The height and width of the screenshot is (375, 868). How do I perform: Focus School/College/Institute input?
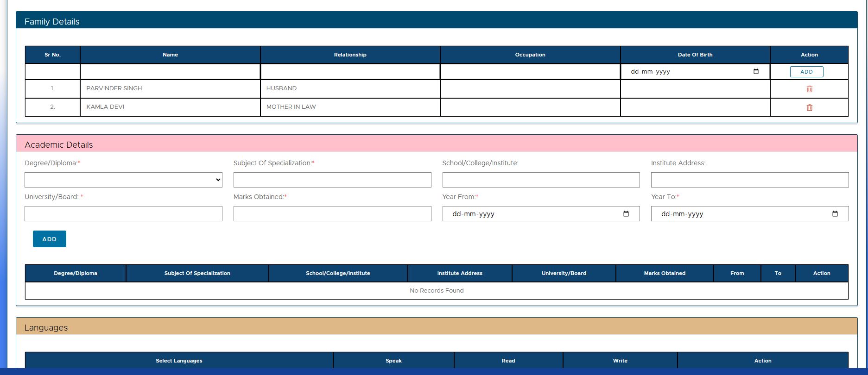[x=541, y=180]
